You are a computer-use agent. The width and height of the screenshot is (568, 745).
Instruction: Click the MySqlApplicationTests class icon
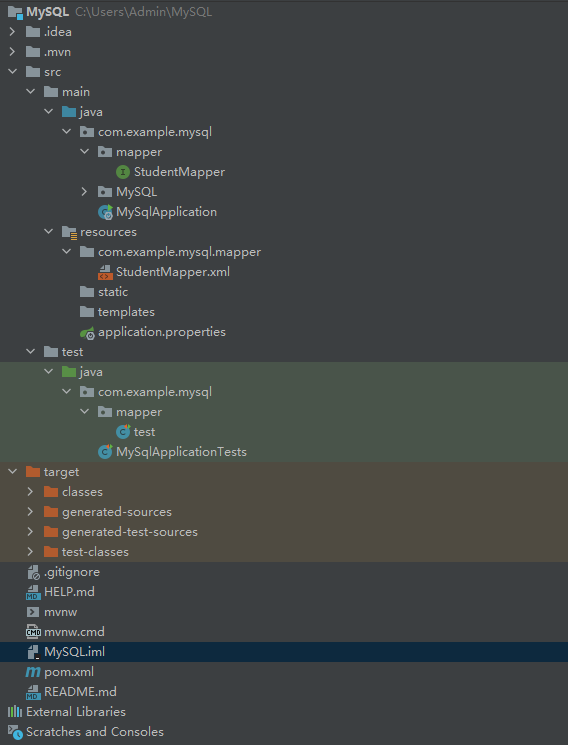click(x=105, y=452)
